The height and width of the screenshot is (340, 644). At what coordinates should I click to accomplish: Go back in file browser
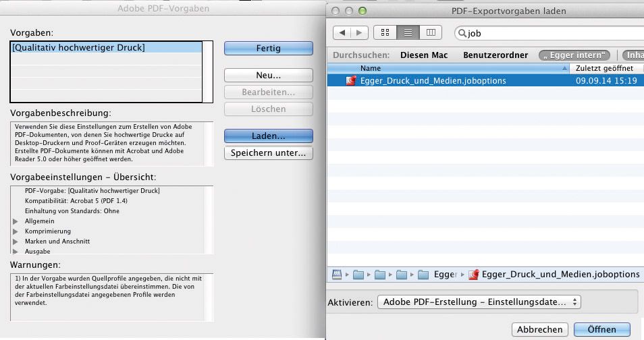pos(342,33)
